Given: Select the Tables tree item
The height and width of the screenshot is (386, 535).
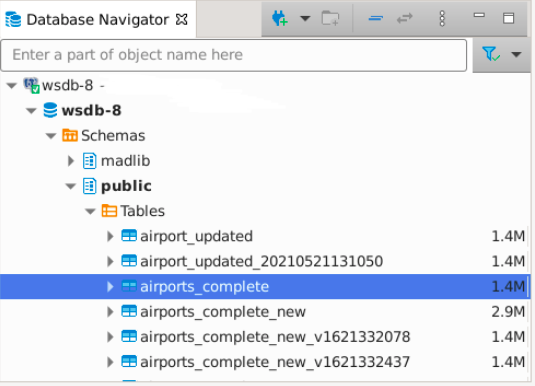Looking at the screenshot, I should pos(143,211).
